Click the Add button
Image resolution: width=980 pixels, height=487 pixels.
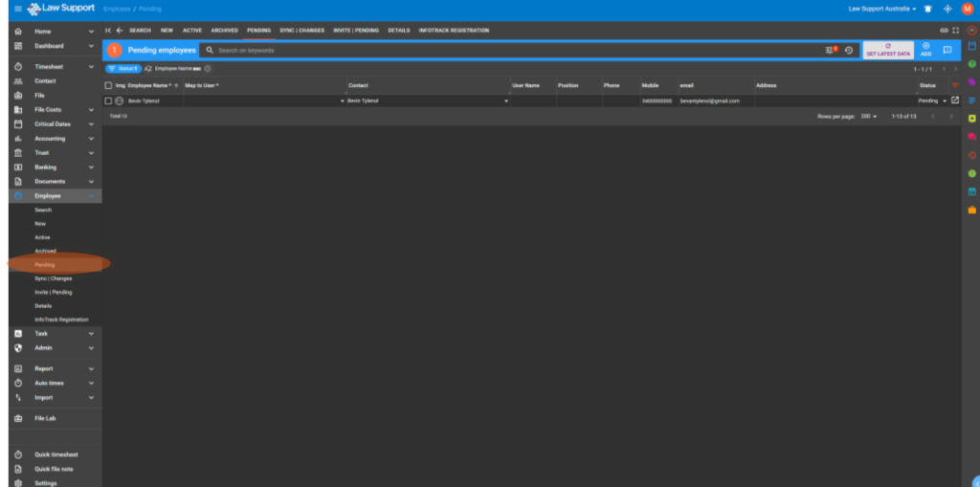coord(925,50)
